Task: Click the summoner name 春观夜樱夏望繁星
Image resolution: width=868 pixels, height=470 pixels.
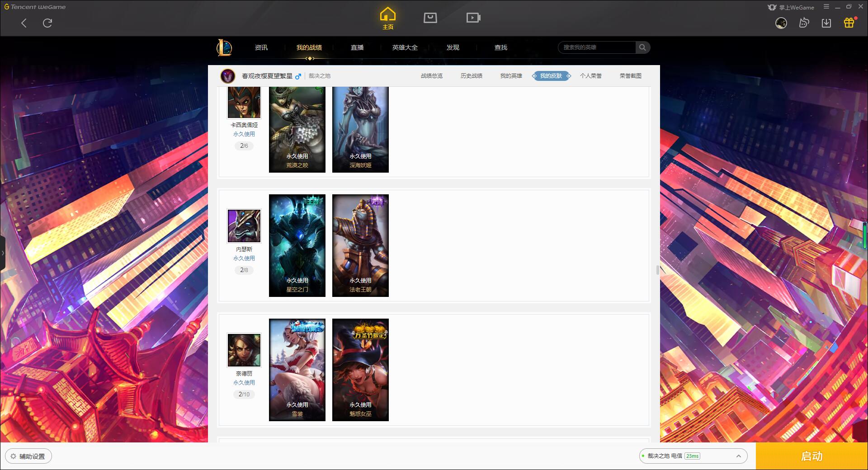Action: pyautogui.click(x=267, y=76)
